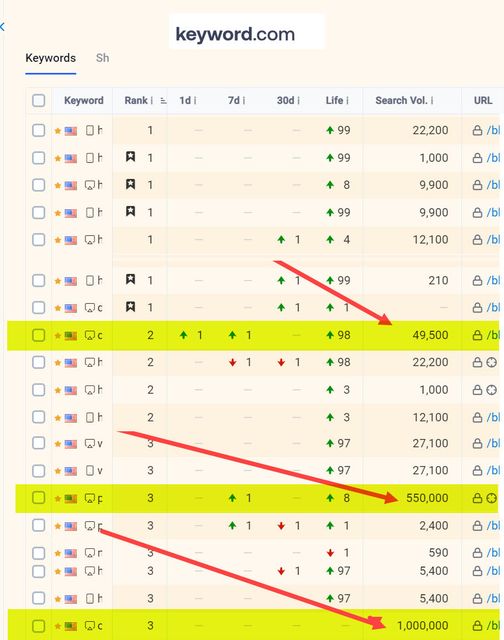This screenshot has width=504, height=640.
Task: Click the keyword.com logo at the top
Action: pyautogui.click(x=235, y=34)
